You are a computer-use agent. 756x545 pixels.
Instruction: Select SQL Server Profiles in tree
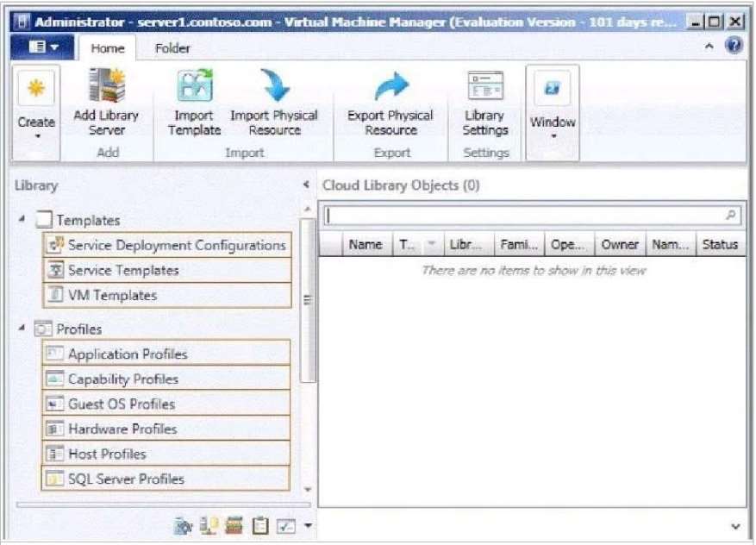tap(166, 479)
